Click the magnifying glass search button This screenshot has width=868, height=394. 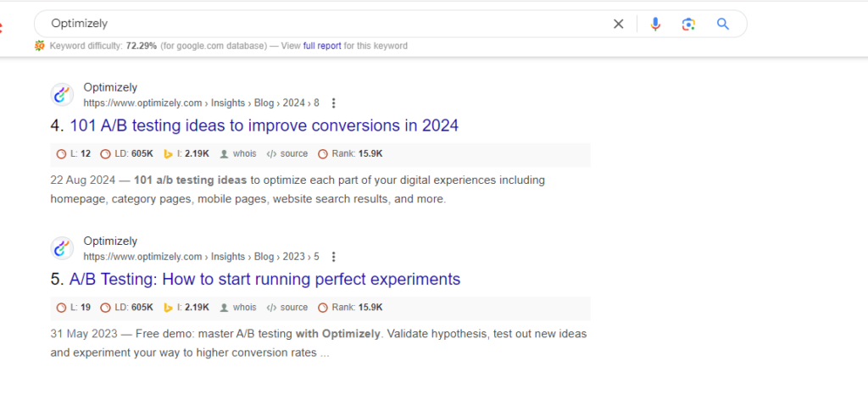(722, 24)
